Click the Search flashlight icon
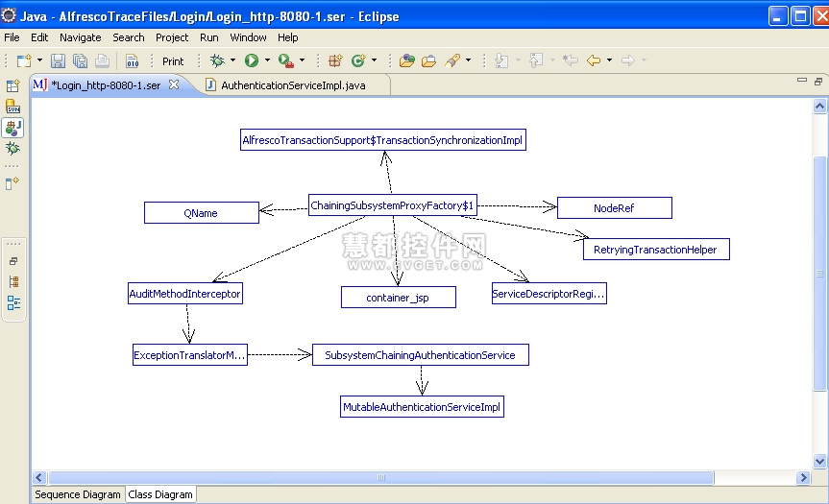 (x=452, y=60)
